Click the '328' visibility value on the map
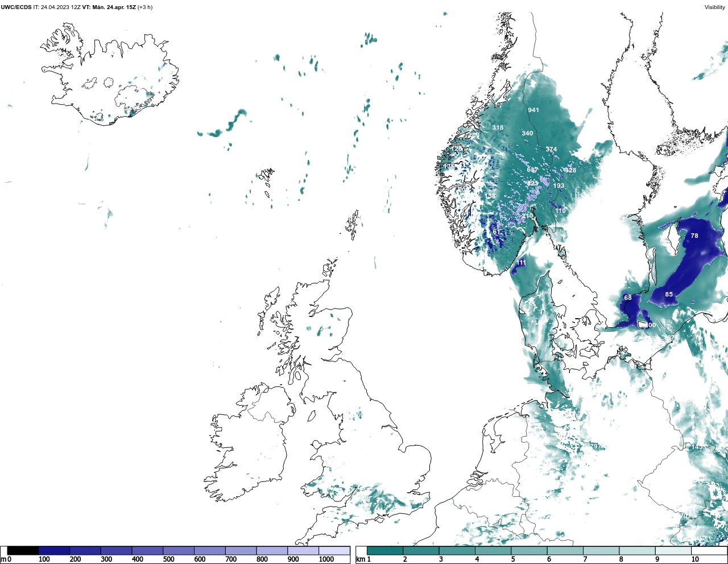 (x=570, y=170)
